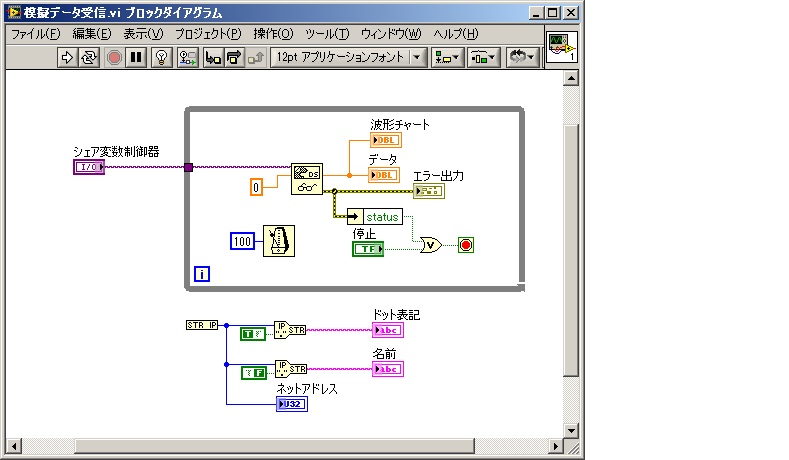This screenshot has width=789, height=460.
Task: Select the blue 100 numeric constant
Action: [243, 242]
